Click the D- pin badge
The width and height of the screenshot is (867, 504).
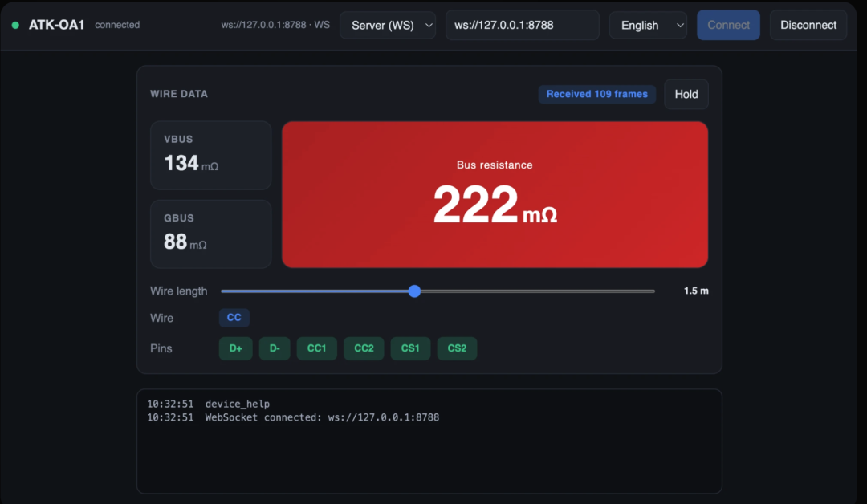click(x=275, y=349)
